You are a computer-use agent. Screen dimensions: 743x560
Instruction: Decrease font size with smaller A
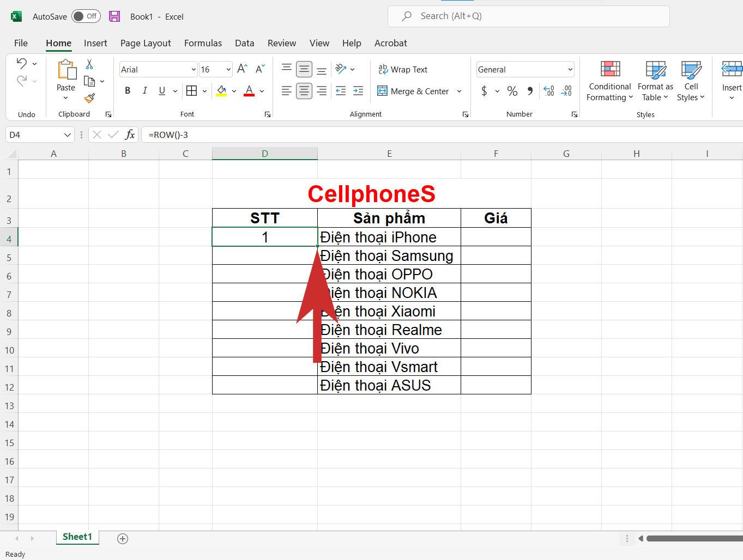(260, 69)
